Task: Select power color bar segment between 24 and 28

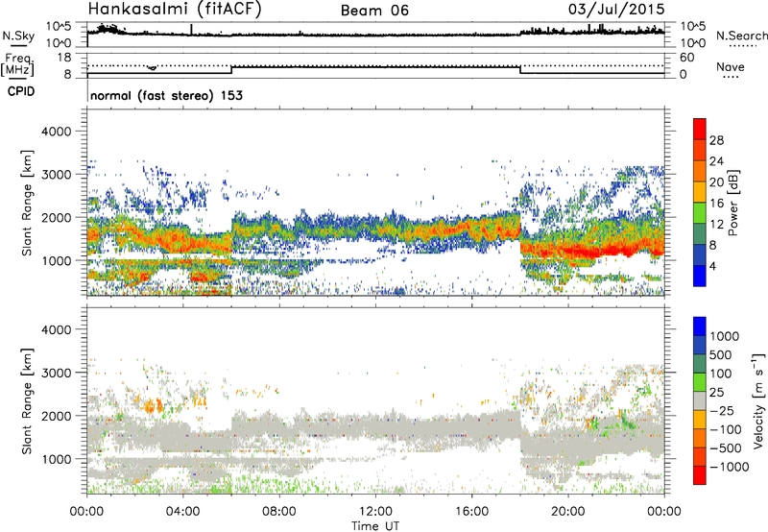Action: click(700, 150)
